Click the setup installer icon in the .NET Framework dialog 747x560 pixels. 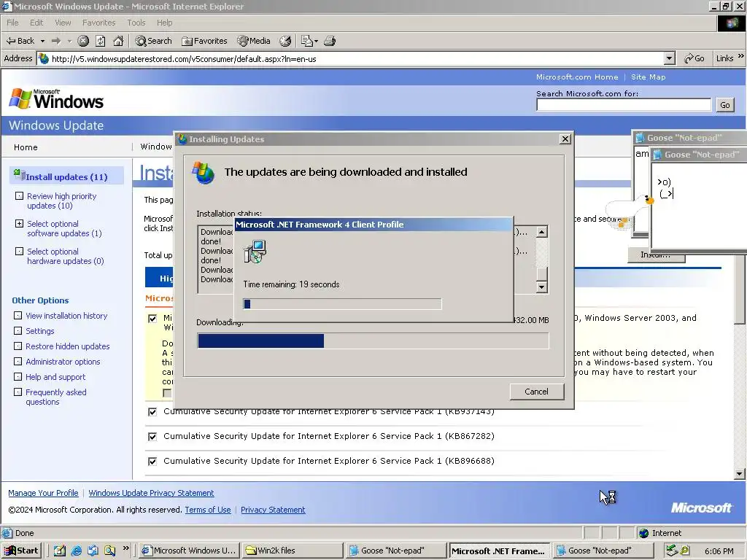coord(255,252)
